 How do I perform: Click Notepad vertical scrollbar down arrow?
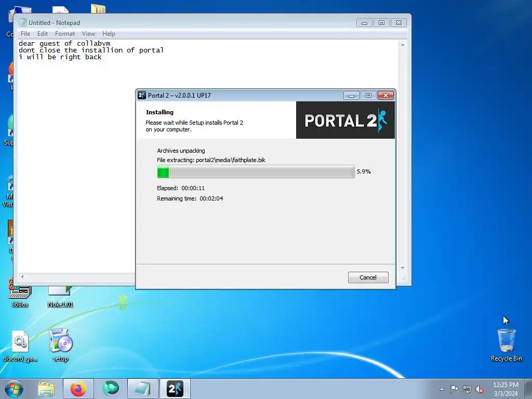pos(403,268)
